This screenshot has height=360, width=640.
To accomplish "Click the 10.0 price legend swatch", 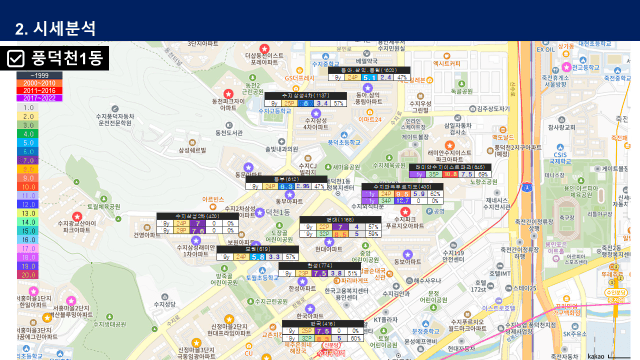I will click(x=28, y=187).
